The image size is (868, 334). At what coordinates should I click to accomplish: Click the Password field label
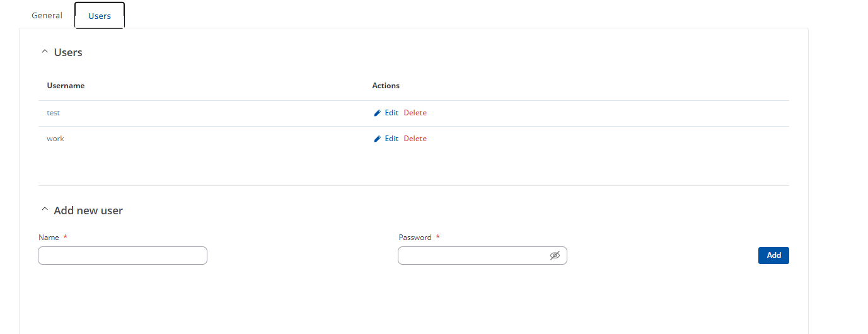coord(415,238)
